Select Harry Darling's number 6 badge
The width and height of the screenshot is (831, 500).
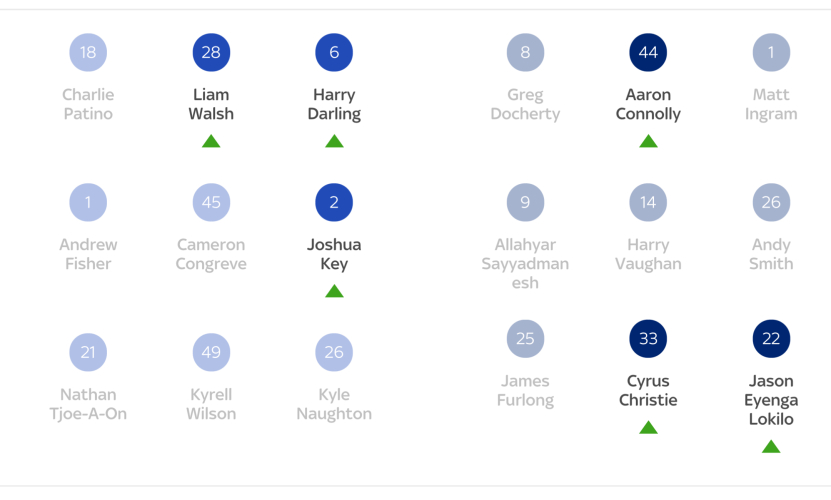pos(334,52)
